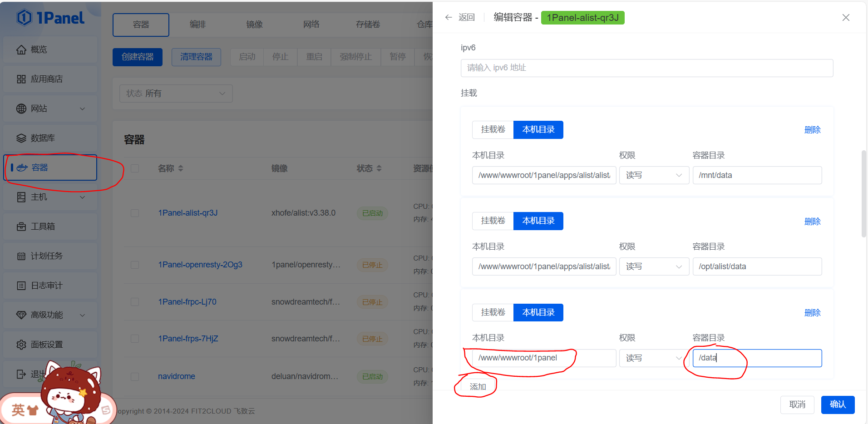This screenshot has height=424, width=868.
Task: Click the 暂停 toolbar button
Action: (x=398, y=57)
